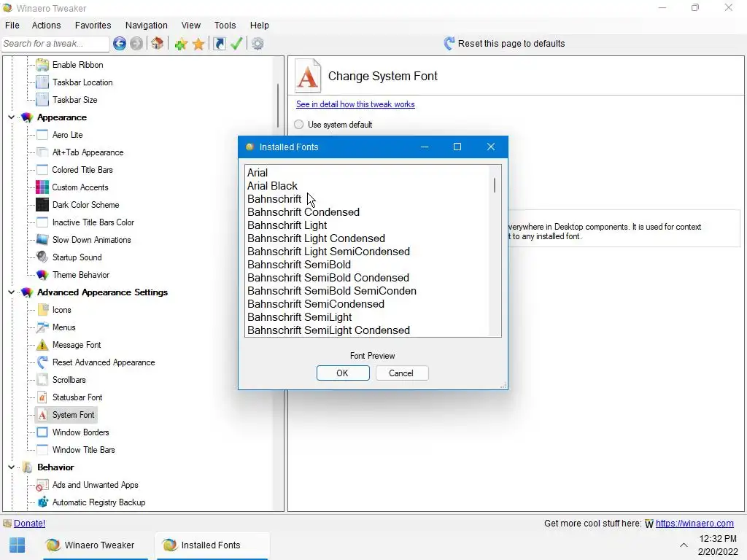
Task: Select the Use system default radio button
Action: pyautogui.click(x=298, y=125)
